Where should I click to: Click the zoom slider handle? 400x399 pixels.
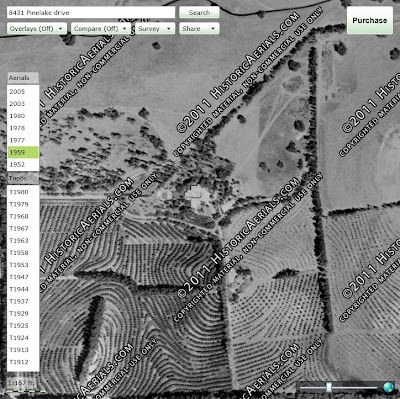click(x=329, y=387)
